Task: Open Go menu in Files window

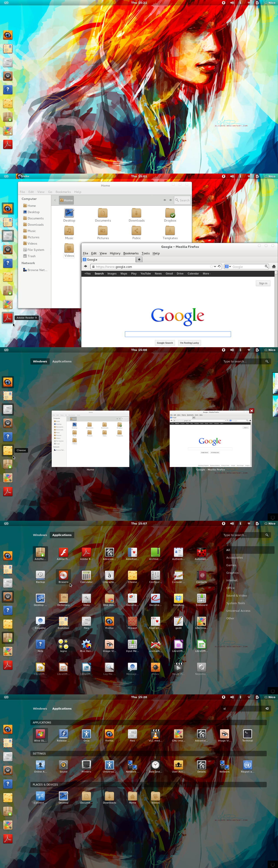Action: (50, 192)
